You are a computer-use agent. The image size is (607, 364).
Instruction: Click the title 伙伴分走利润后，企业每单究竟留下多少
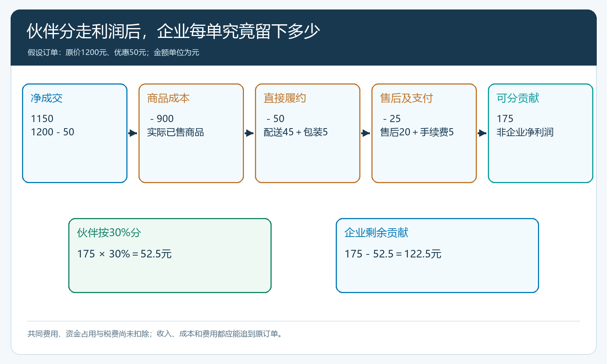(173, 31)
